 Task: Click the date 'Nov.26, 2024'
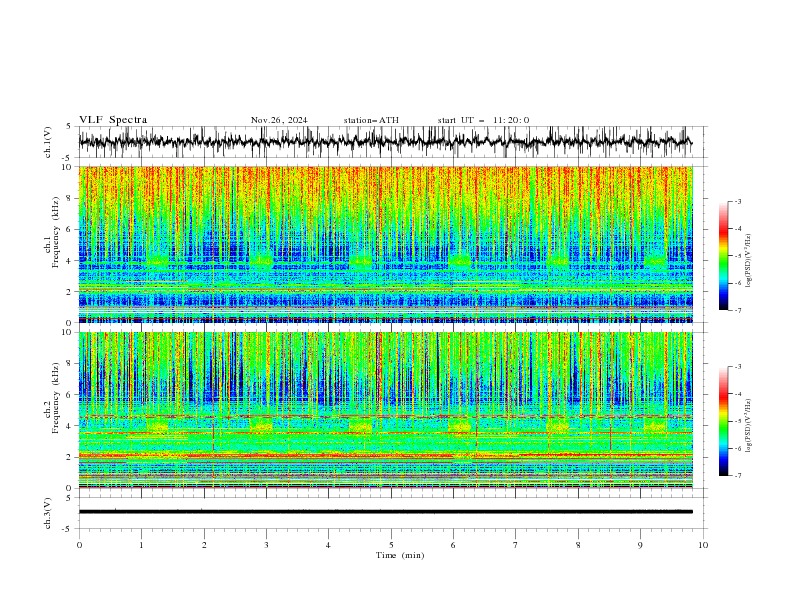[x=279, y=120]
